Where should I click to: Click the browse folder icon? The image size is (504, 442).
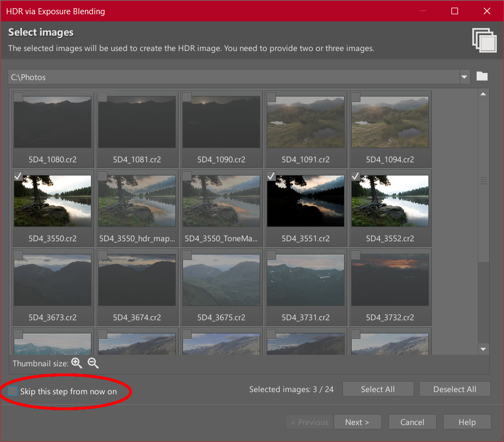tap(482, 77)
